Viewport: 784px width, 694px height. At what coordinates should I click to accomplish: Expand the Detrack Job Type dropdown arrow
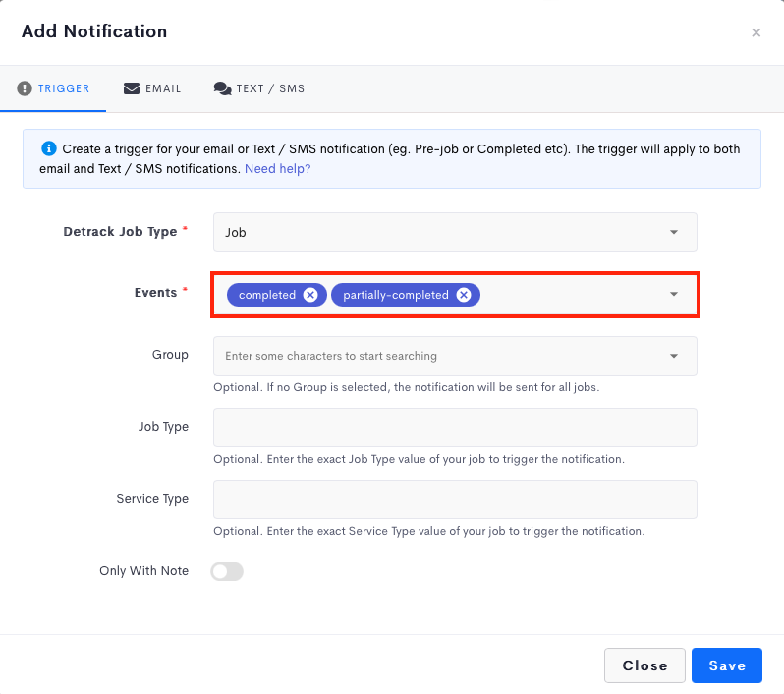(x=674, y=232)
